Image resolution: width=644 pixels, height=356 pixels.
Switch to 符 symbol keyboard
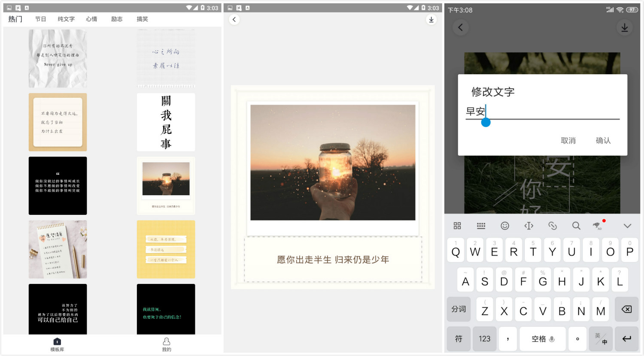point(459,339)
